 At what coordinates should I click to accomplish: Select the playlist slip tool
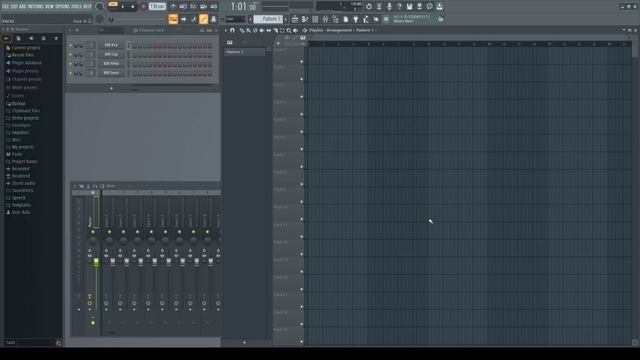(x=269, y=31)
